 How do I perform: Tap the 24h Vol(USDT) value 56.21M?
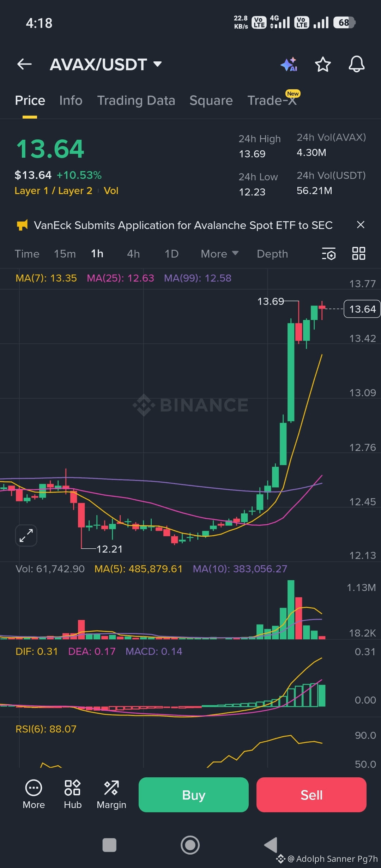coord(314,191)
